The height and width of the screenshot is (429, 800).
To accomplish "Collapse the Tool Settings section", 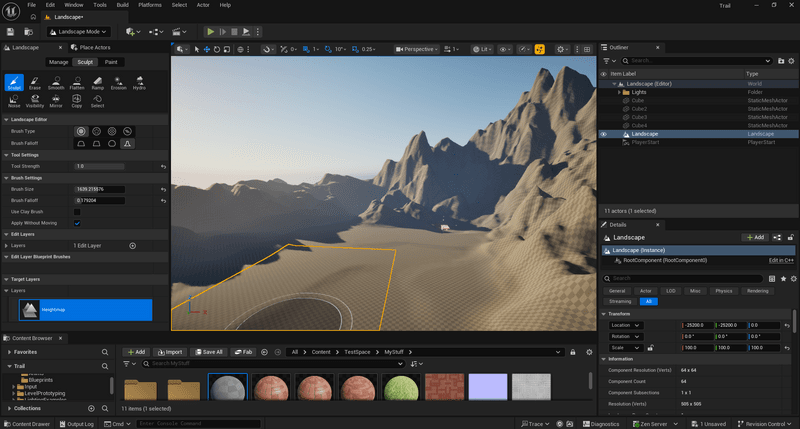I will pyautogui.click(x=6, y=155).
